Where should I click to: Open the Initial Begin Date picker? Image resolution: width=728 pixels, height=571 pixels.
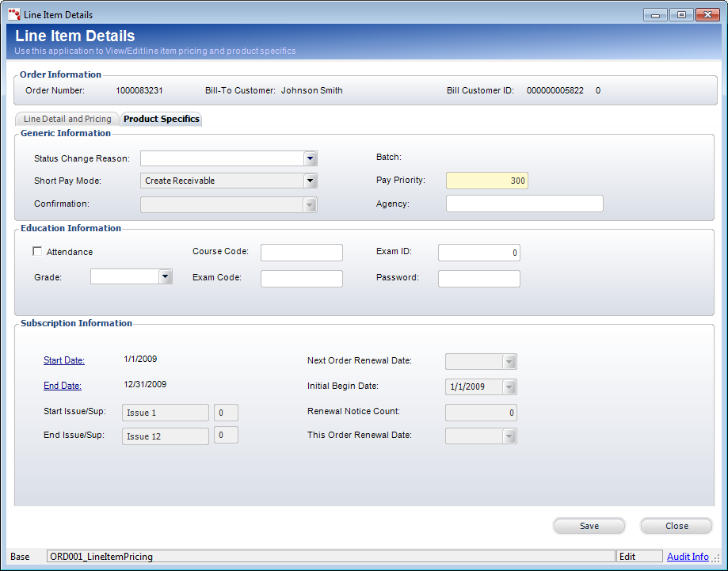click(x=509, y=387)
